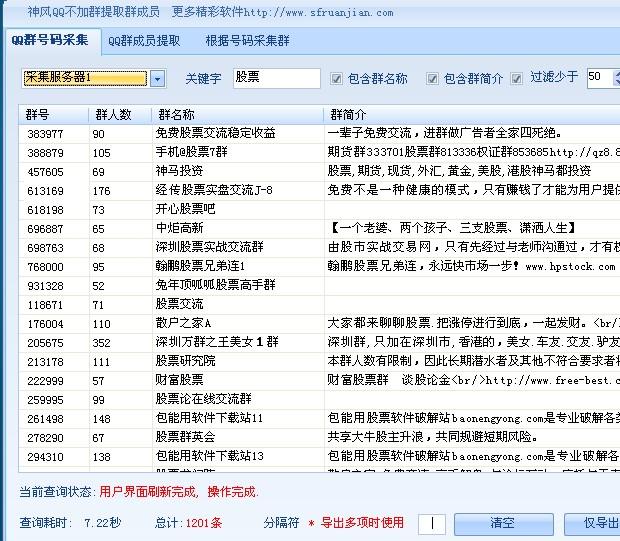Switch to the QQ群成员提取 tab
This screenshot has height=541, width=620.
144,41
